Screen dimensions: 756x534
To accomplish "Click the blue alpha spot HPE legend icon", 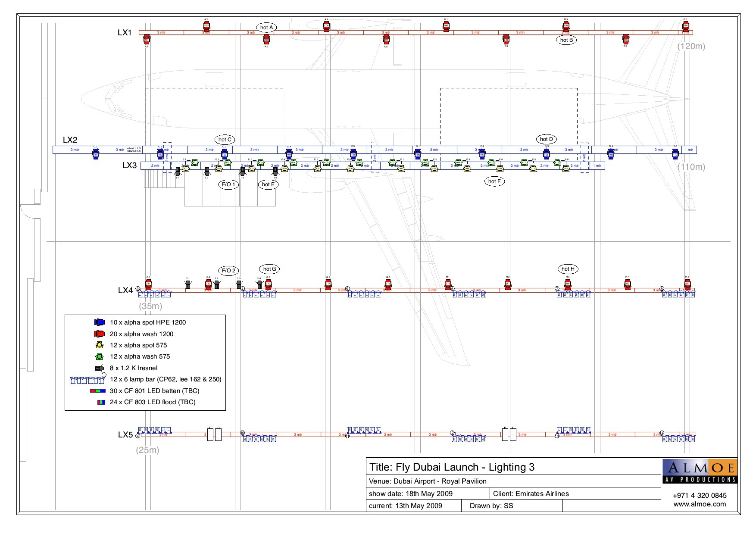I will tap(100, 322).
